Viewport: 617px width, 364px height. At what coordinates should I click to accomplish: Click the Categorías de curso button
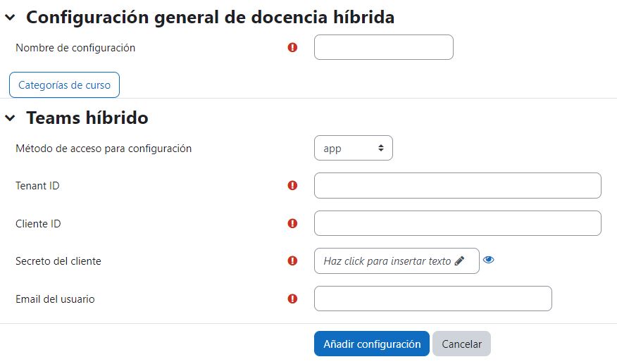(64, 85)
